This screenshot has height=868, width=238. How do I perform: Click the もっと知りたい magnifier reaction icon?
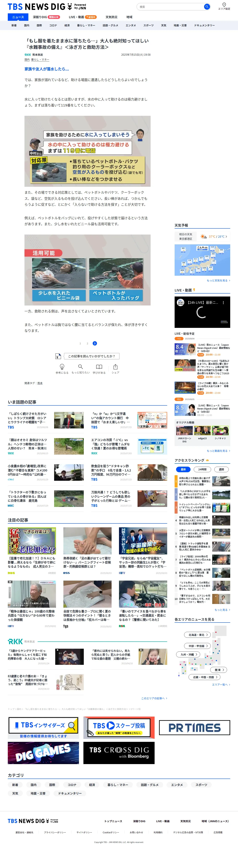80,367
